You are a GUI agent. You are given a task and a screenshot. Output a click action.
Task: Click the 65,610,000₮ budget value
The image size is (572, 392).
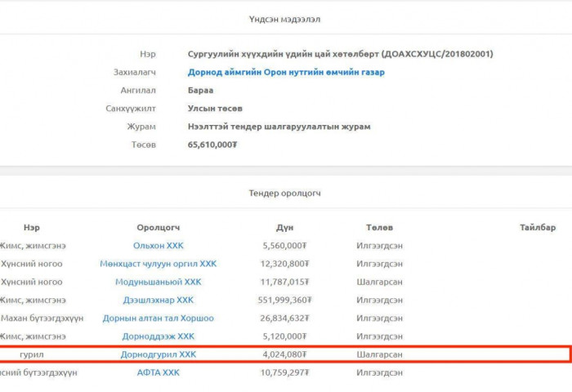click(212, 145)
